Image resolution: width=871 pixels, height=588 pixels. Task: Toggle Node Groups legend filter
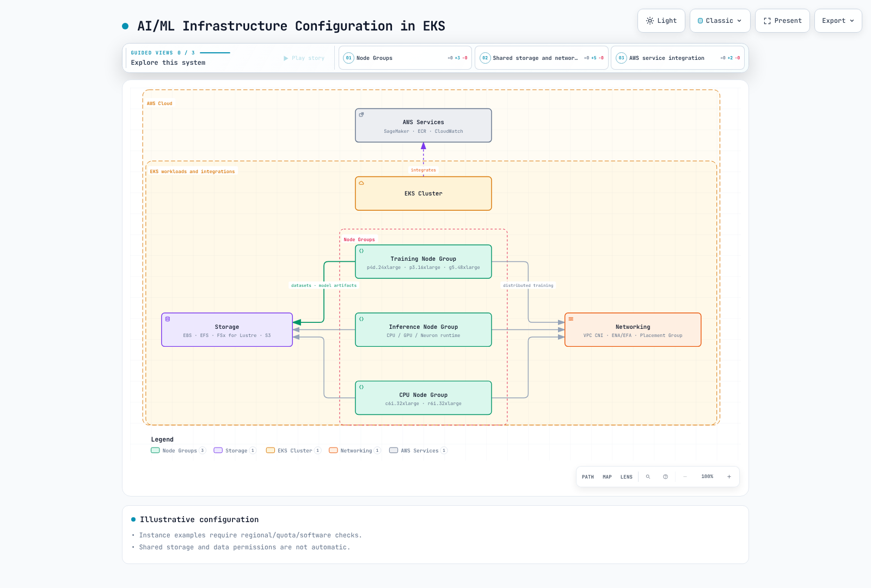[179, 450]
